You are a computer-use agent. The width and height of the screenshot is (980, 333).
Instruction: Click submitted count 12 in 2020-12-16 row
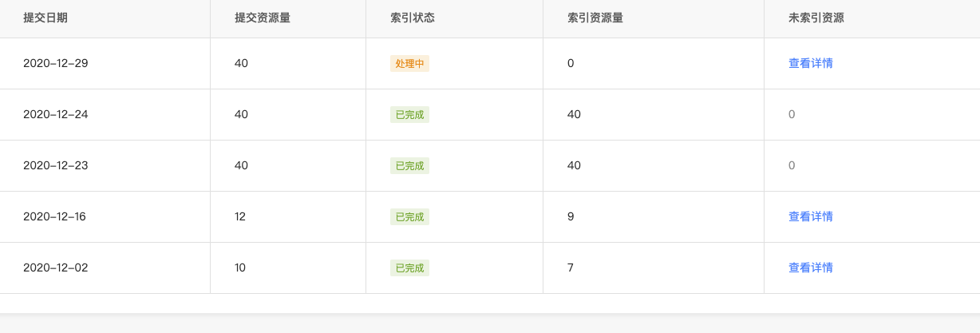[x=240, y=216]
